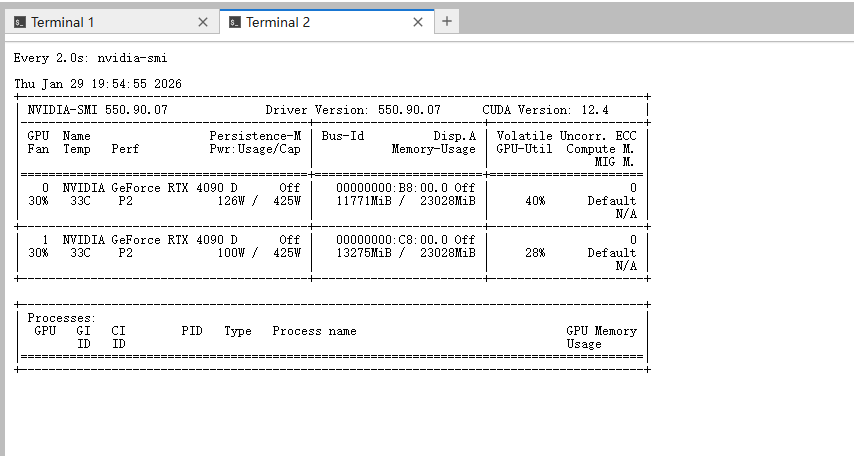The image size is (854, 456).
Task: Click the 126W power usage value
Action: pyautogui.click(x=231, y=201)
